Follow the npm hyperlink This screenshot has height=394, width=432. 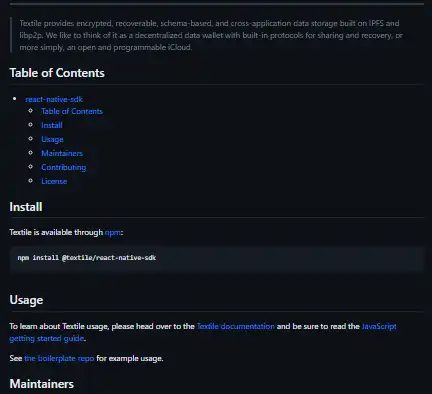click(113, 232)
